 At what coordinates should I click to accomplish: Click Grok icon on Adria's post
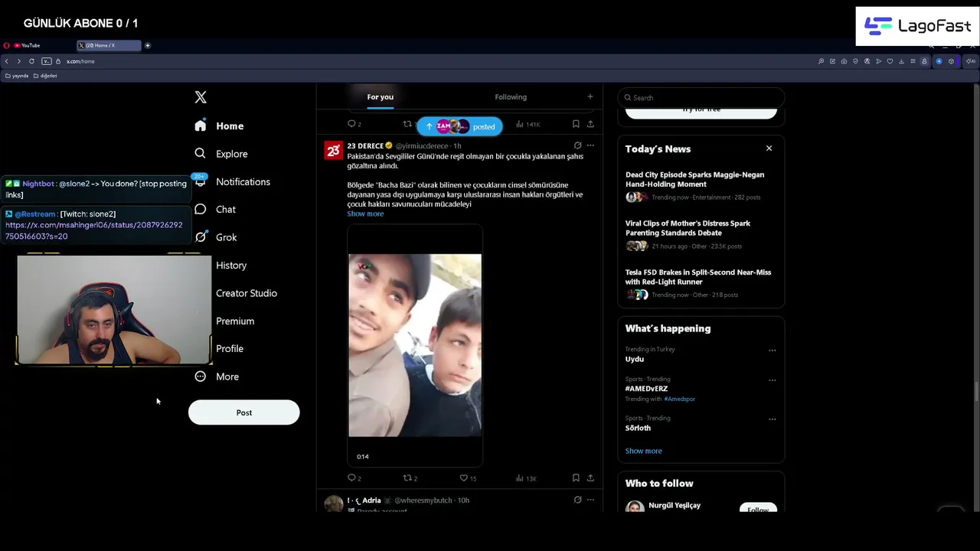point(577,500)
